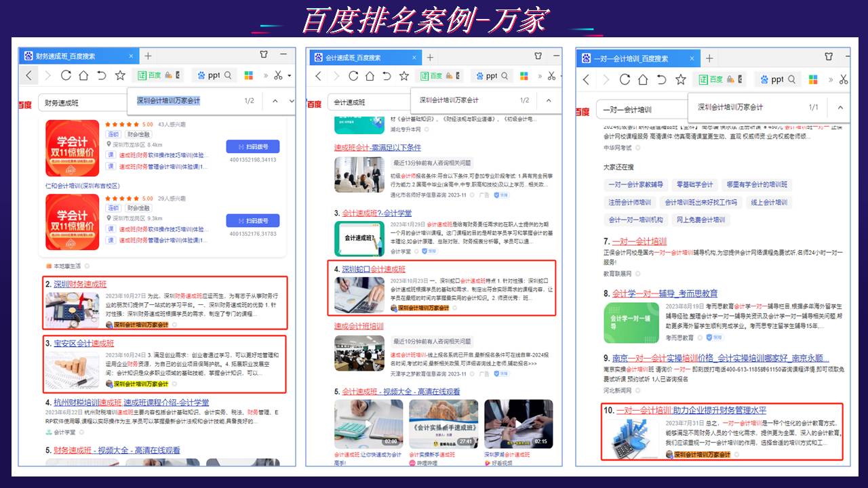Viewport: 868px width, 488px height.
Task: Open the 宝安区会计速成班 result link
Action: [84, 344]
